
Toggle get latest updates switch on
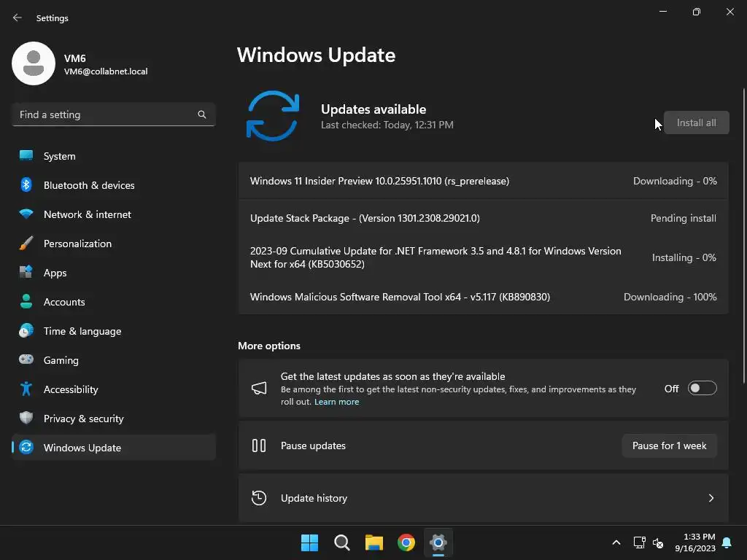(703, 388)
